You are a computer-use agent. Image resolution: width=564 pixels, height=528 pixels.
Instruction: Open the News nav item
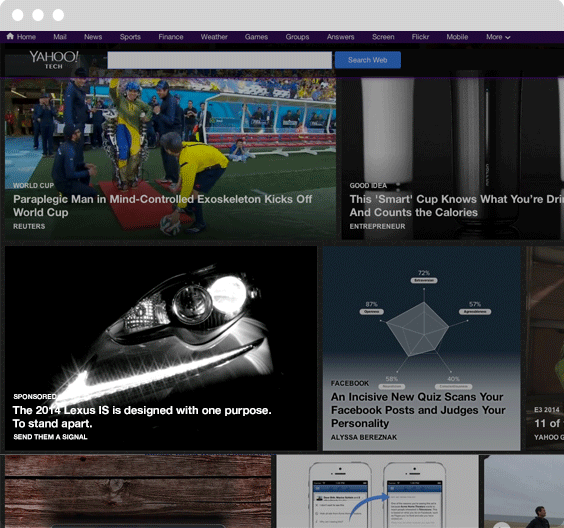[x=93, y=37]
